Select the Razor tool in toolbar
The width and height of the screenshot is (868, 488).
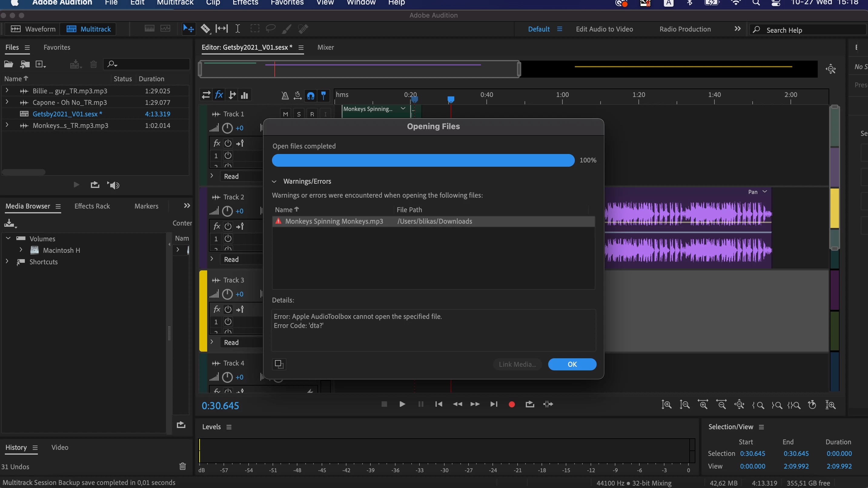[205, 29]
